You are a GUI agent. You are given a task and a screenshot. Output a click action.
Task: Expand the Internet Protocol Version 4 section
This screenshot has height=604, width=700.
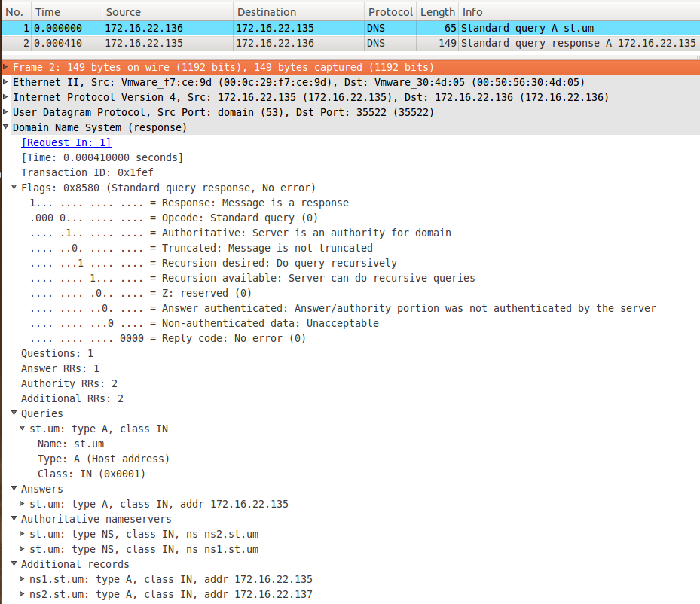click(x=5, y=97)
